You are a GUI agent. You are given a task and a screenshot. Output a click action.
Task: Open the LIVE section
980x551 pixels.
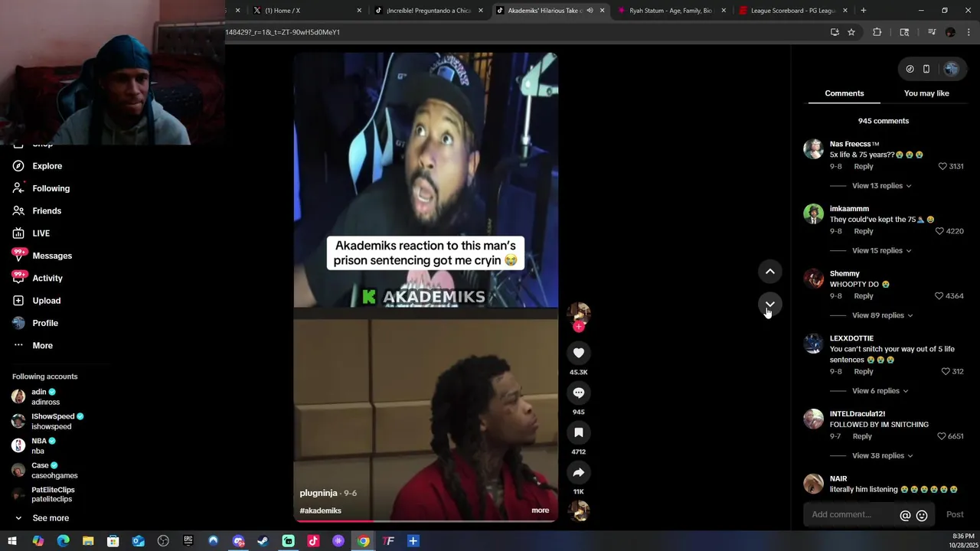pos(31,233)
